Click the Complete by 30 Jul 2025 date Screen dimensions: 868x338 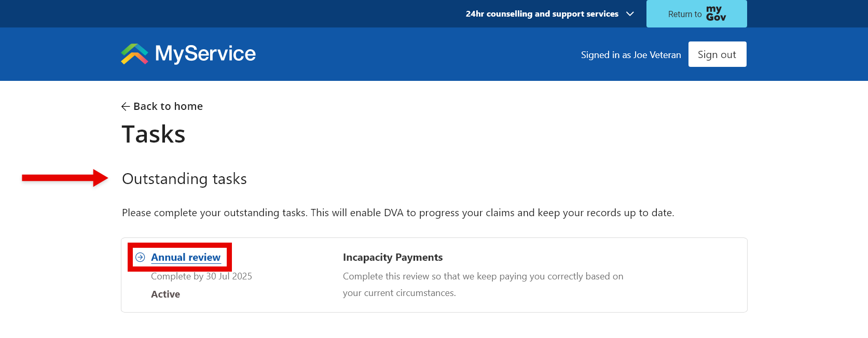click(201, 276)
